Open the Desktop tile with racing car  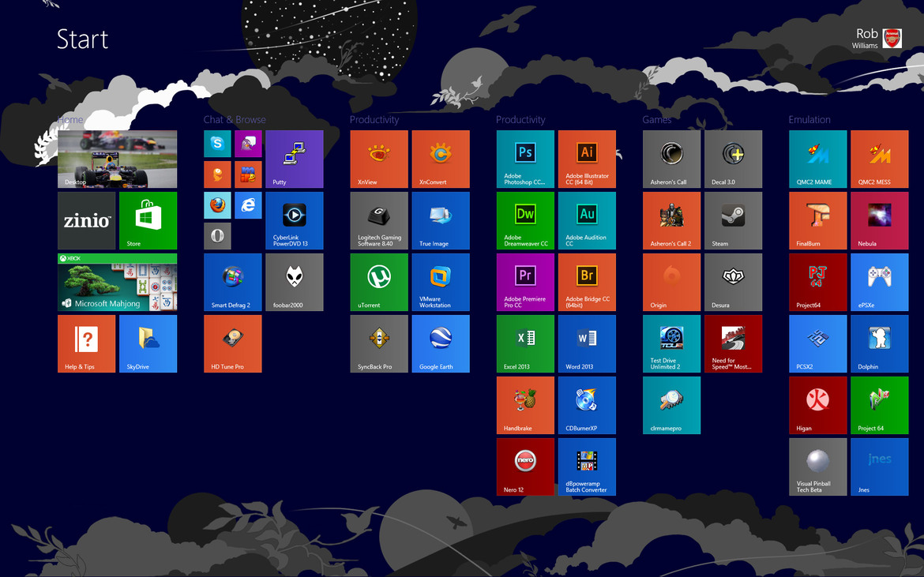(117, 159)
